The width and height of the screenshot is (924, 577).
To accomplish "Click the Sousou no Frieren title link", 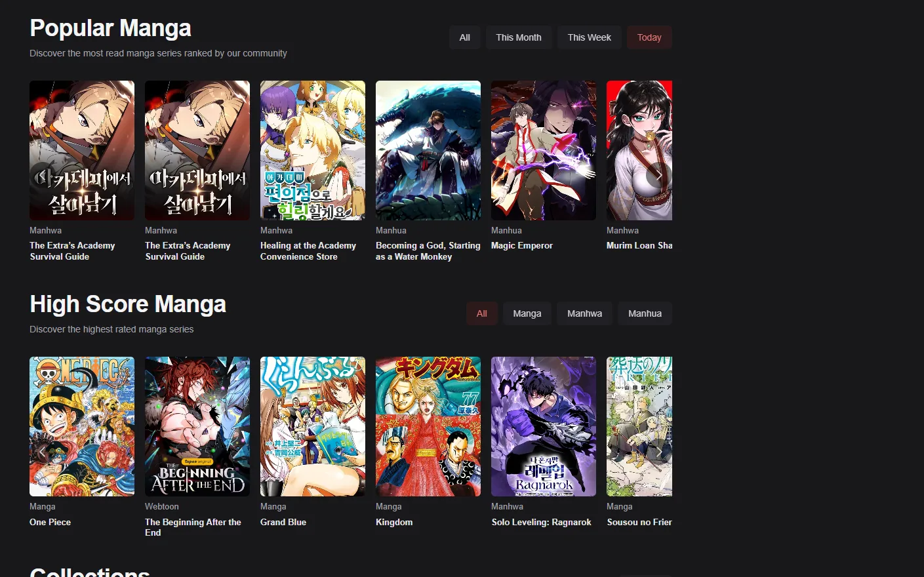I will [x=639, y=522].
